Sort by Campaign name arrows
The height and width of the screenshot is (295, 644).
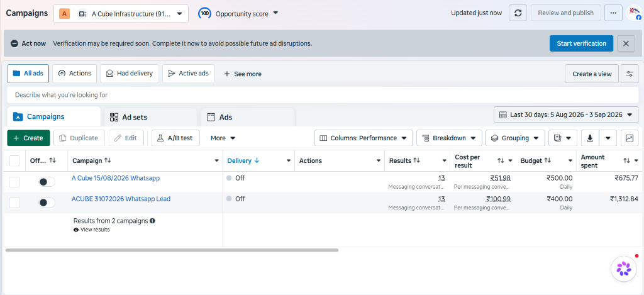pyautogui.click(x=108, y=160)
